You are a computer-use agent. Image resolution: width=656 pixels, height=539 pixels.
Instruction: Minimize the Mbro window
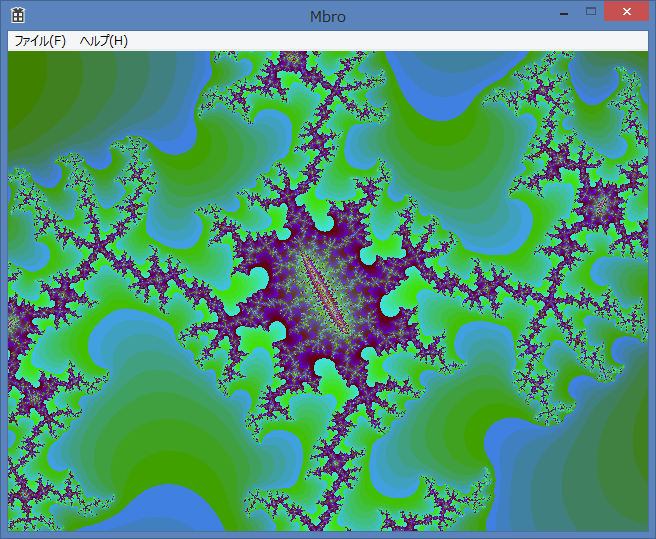pyautogui.click(x=564, y=12)
